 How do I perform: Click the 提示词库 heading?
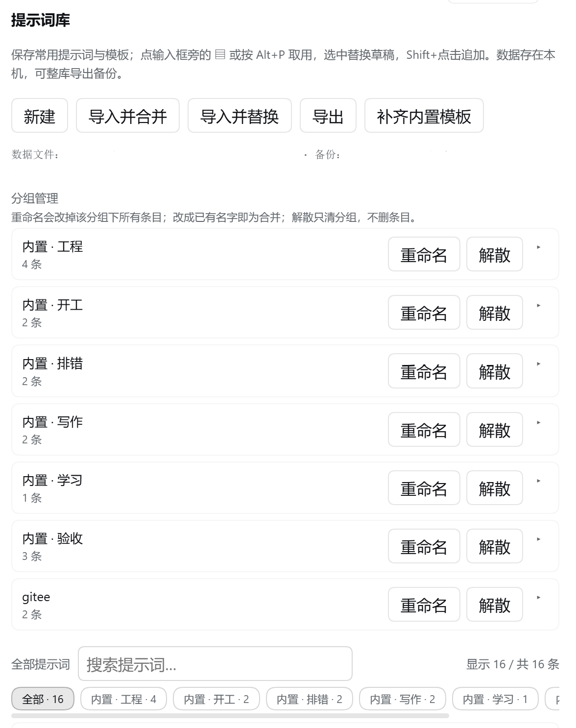tap(41, 20)
